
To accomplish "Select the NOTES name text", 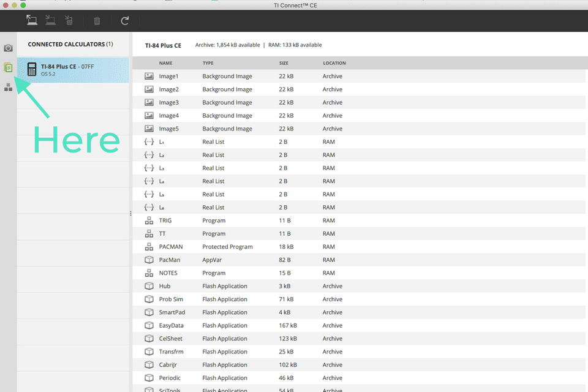I will point(168,273).
